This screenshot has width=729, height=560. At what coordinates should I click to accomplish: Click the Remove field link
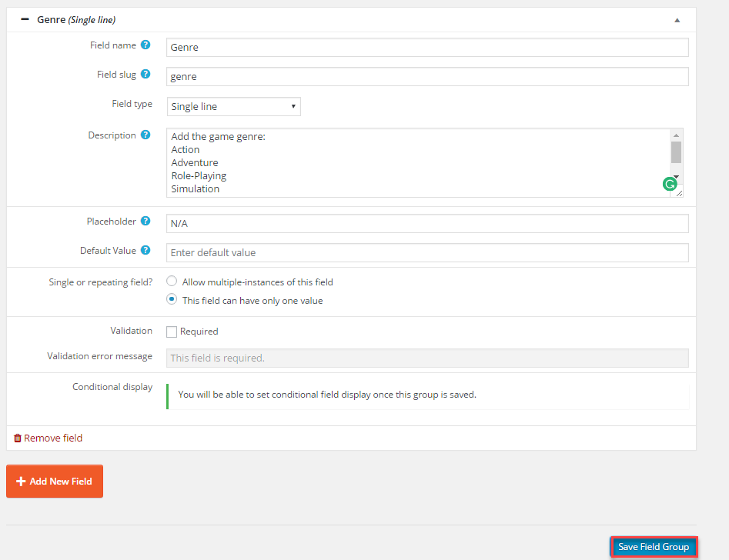pyautogui.click(x=52, y=438)
